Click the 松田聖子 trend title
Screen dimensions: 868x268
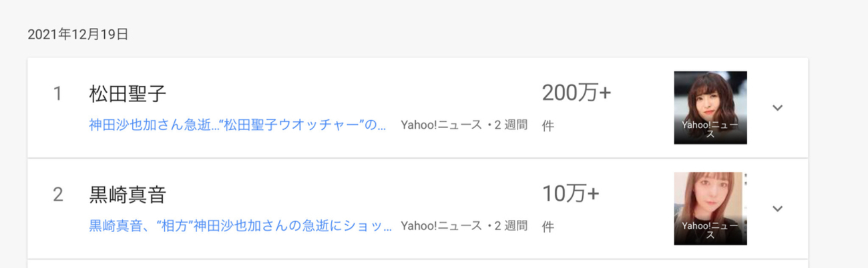point(127,94)
